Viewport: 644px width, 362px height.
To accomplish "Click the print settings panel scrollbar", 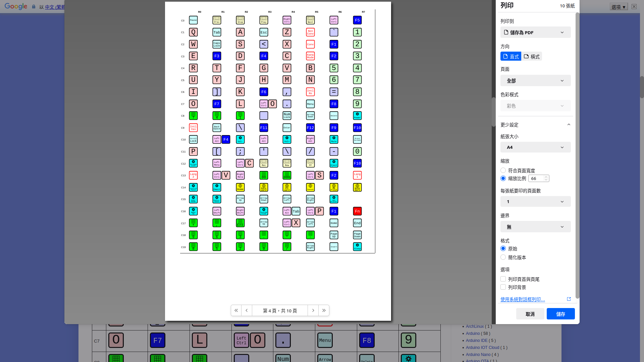I will [577, 155].
